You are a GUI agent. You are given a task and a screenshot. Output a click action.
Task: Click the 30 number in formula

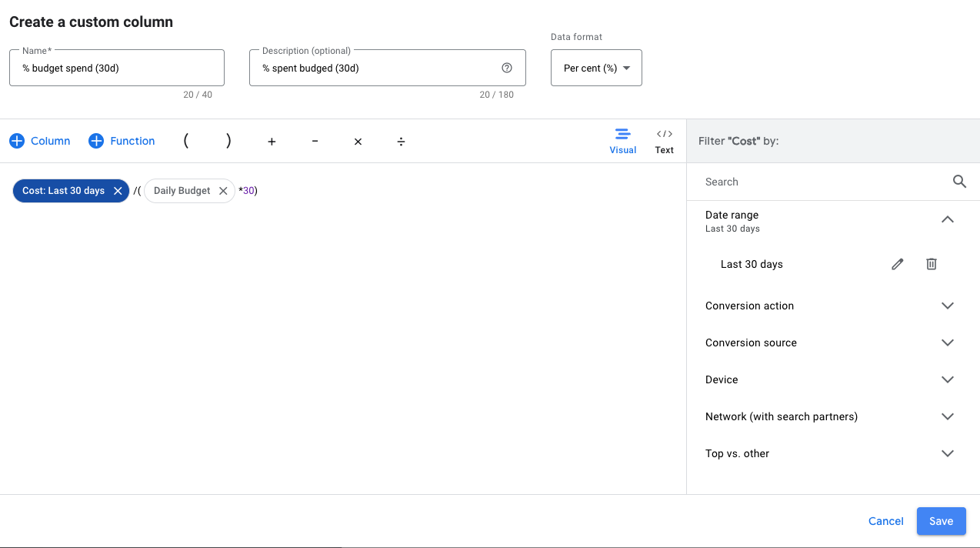pyautogui.click(x=248, y=191)
